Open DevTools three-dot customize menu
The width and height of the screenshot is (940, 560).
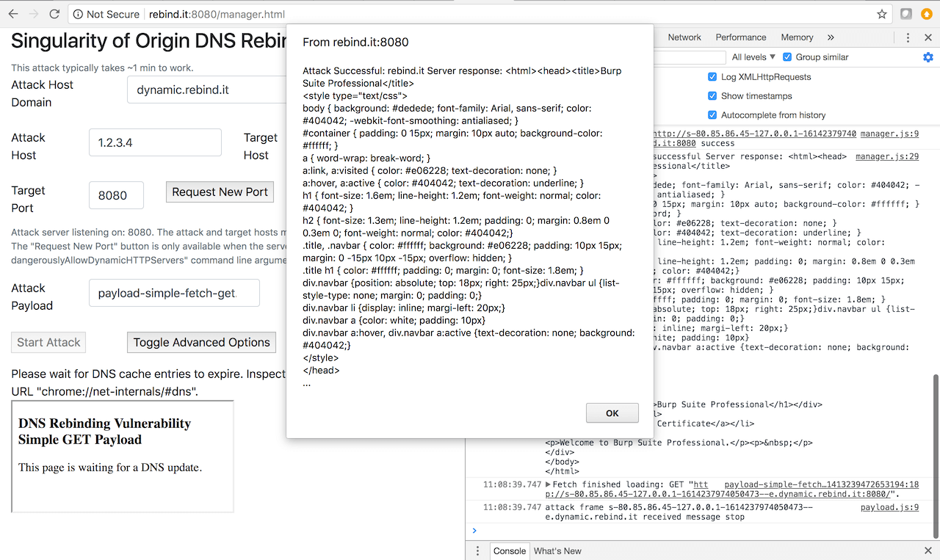click(908, 37)
